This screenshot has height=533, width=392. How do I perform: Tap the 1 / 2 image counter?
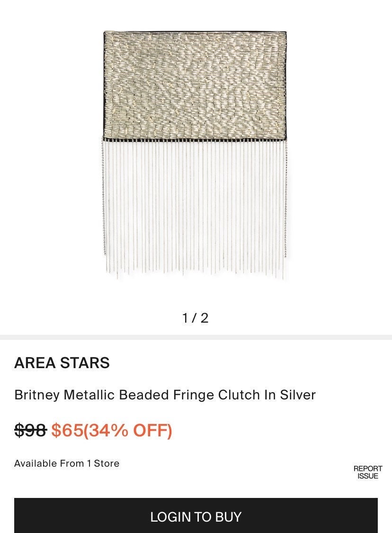click(x=196, y=318)
